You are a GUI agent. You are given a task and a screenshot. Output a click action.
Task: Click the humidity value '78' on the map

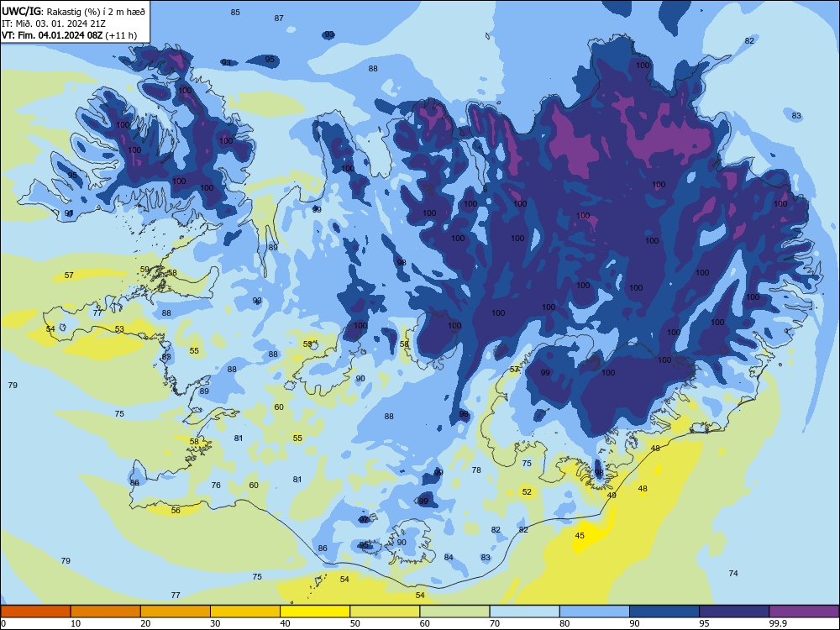click(476, 470)
